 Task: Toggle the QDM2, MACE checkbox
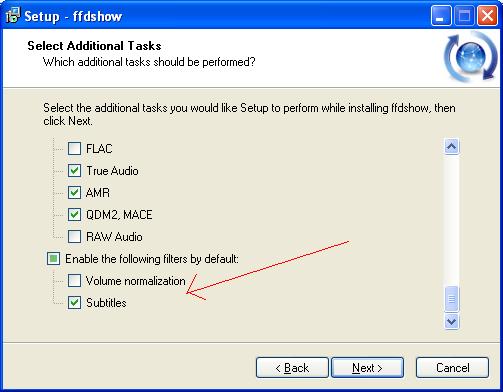tap(74, 214)
